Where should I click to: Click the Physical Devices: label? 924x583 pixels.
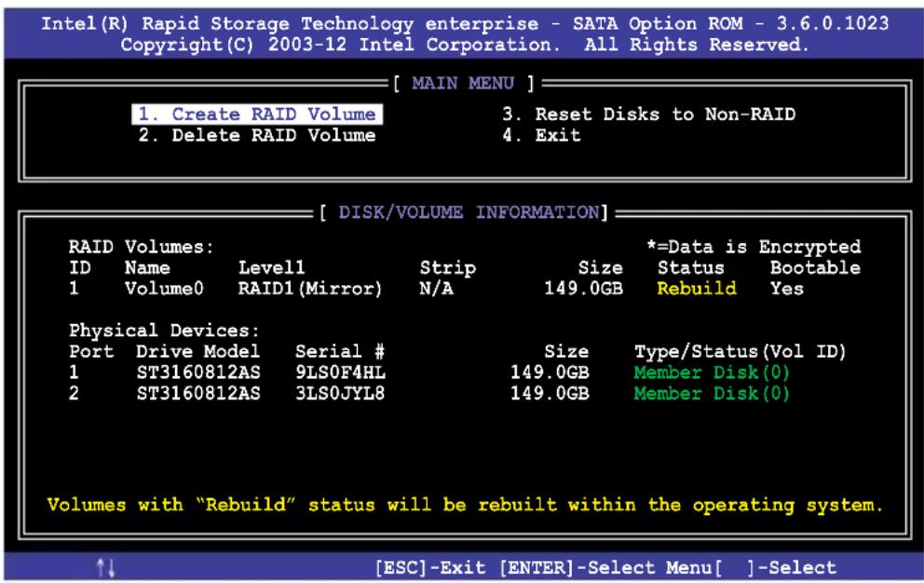coord(164,330)
